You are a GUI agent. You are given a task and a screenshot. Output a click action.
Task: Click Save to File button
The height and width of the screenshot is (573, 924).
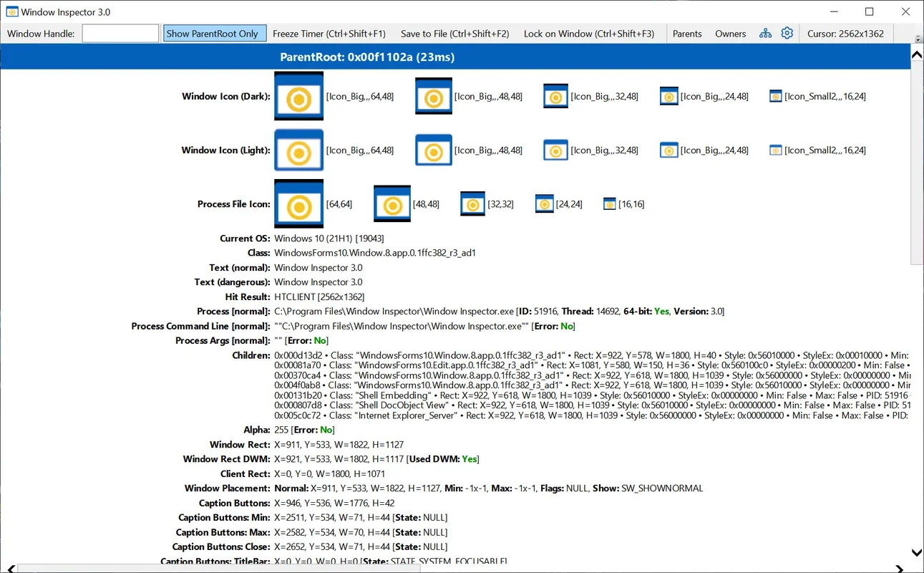(x=455, y=34)
